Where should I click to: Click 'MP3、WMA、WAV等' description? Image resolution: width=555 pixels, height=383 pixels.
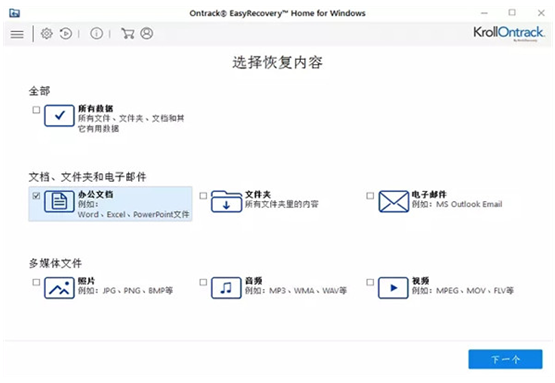point(308,291)
